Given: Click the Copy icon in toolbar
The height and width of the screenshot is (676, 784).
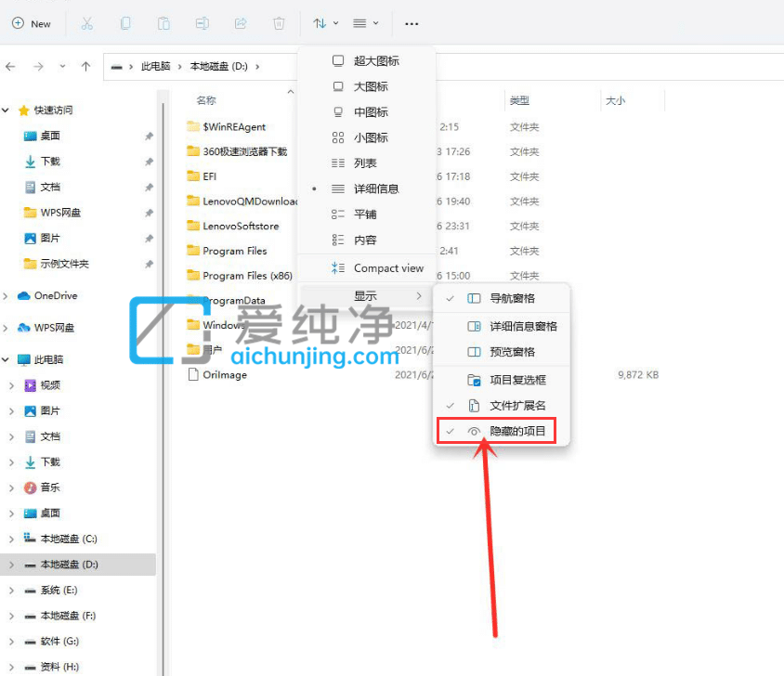Looking at the screenshot, I should point(125,23).
